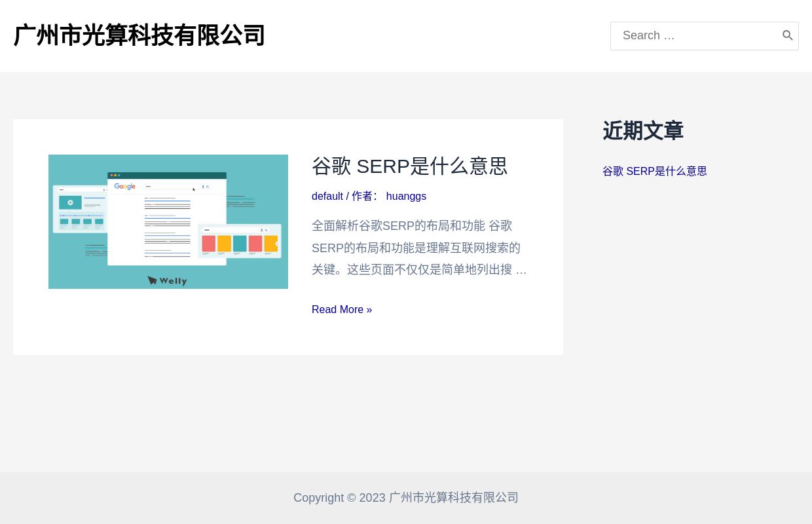This screenshot has width=812, height=524.
Task: Open 谷歌 SERP是什么意思 from the 近期文章 sidebar
Action: click(x=654, y=171)
